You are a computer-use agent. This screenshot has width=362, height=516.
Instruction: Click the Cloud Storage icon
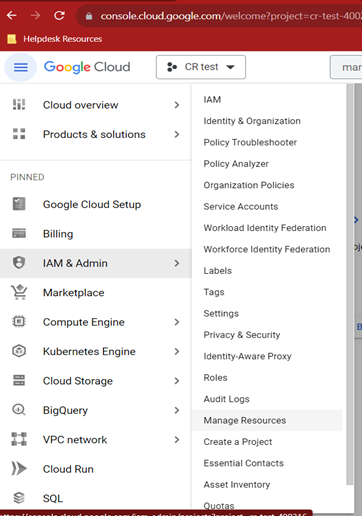click(x=19, y=380)
